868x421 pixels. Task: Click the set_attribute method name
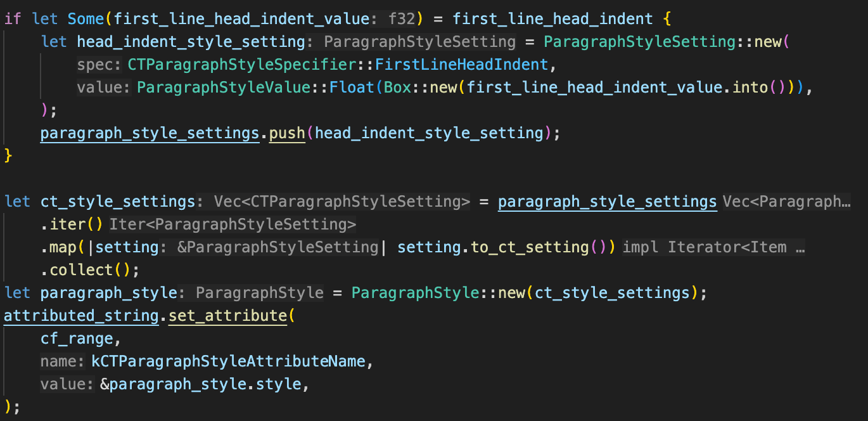tap(227, 316)
